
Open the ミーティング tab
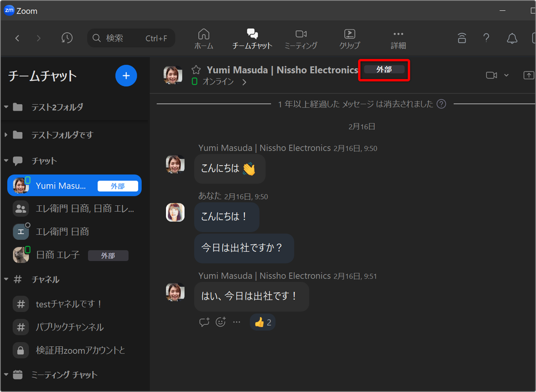[301, 39]
